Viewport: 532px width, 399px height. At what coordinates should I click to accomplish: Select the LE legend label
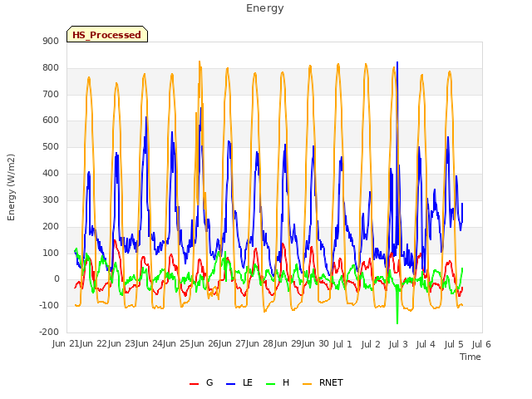point(248,382)
